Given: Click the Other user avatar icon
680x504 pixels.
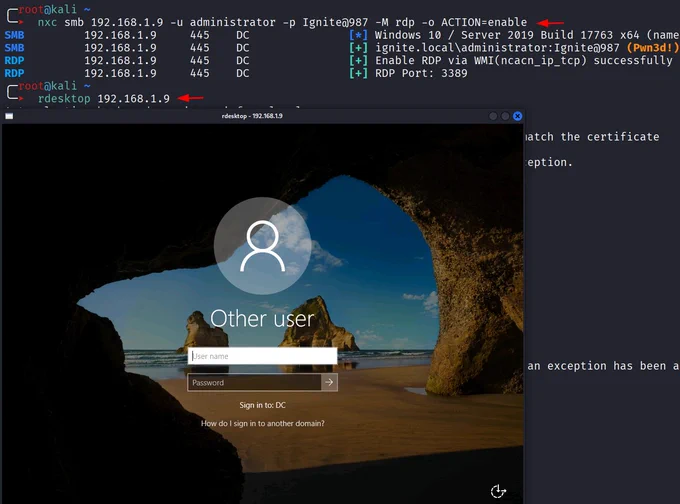Looking at the screenshot, I should (x=262, y=246).
